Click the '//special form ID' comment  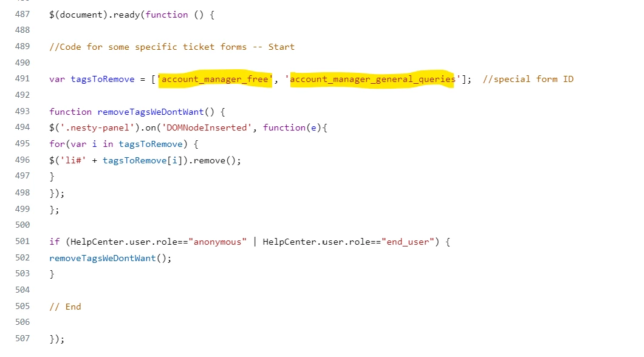point(528,79)
